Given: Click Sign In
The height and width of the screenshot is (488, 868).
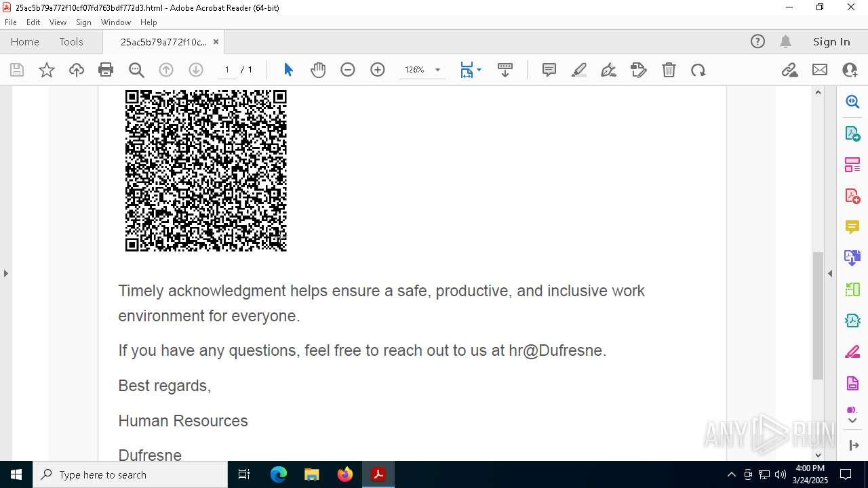Looking at the screenshot, I should [x=831, y=41].
